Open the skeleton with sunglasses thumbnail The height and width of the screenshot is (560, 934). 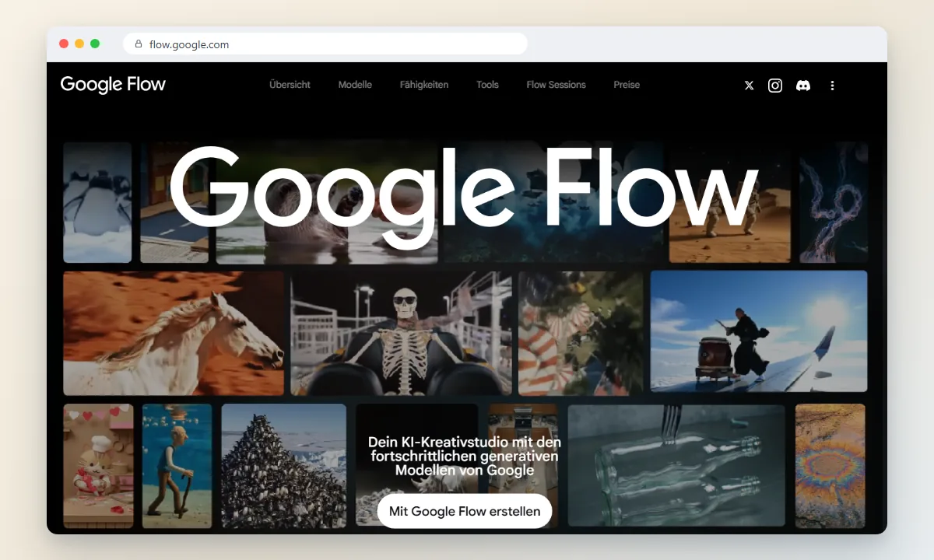402,333
